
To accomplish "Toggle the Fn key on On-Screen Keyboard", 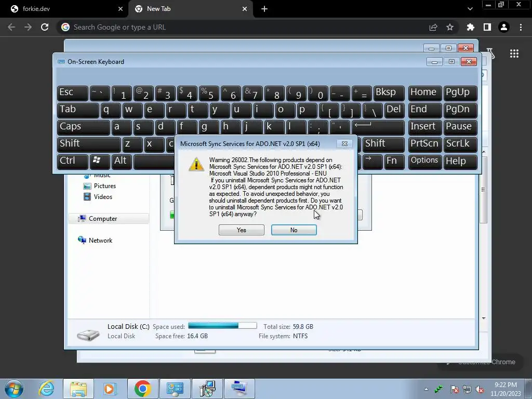I will click(x=394, y=161).
